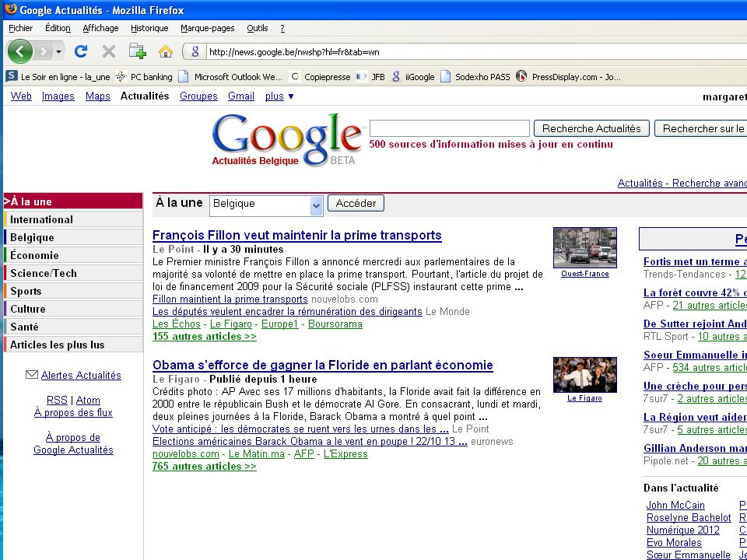
Task: Expand the 'plus' services dropdown
Action: point(279,96)
